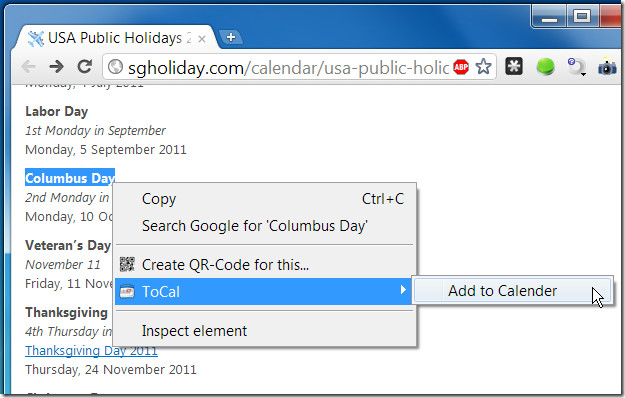The image size is (625, 398).
Task: Open a new tab with plus button
Action: [x=231, y=37]
